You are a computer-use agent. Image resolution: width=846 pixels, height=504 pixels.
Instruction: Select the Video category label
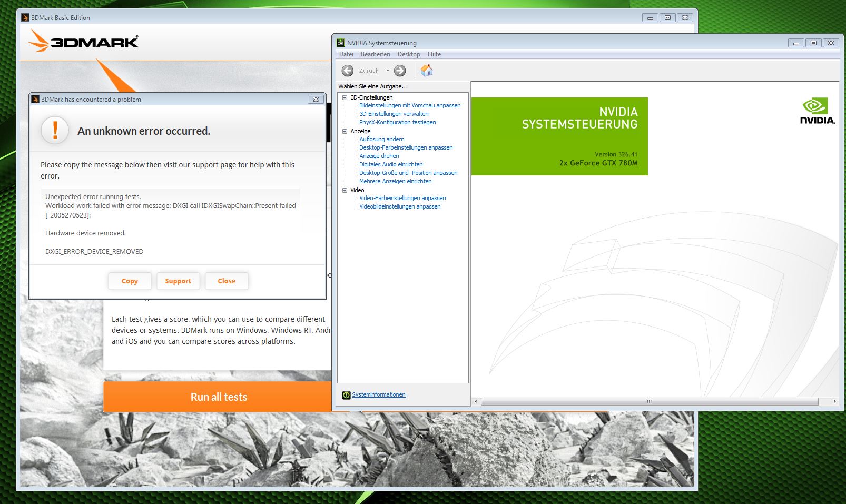click(x=357, y=190)
